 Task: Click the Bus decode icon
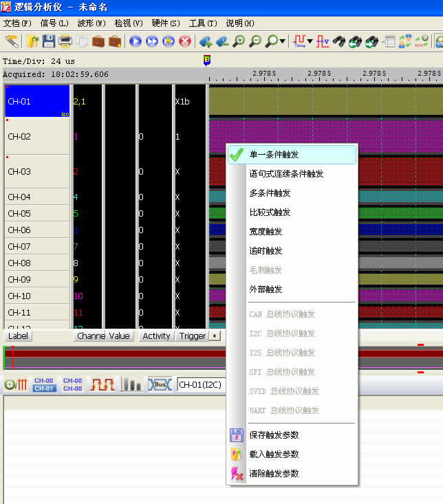click(160, 384)
